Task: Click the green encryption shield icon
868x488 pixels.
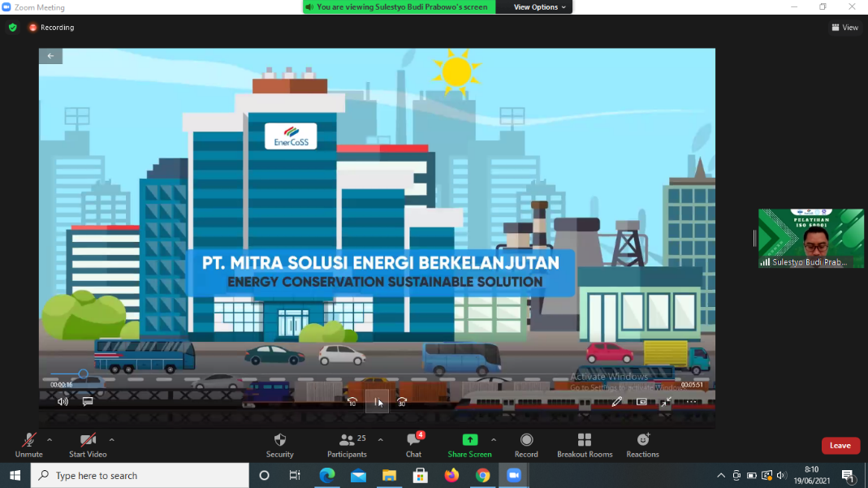Action: click(13, 27)
